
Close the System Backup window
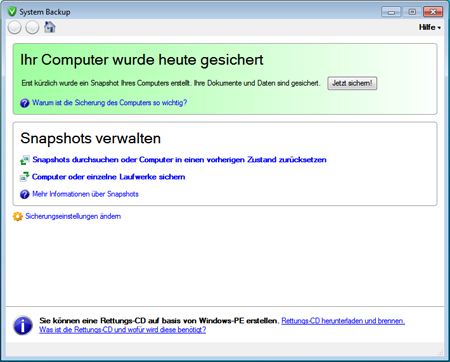[x=433, y=12]
